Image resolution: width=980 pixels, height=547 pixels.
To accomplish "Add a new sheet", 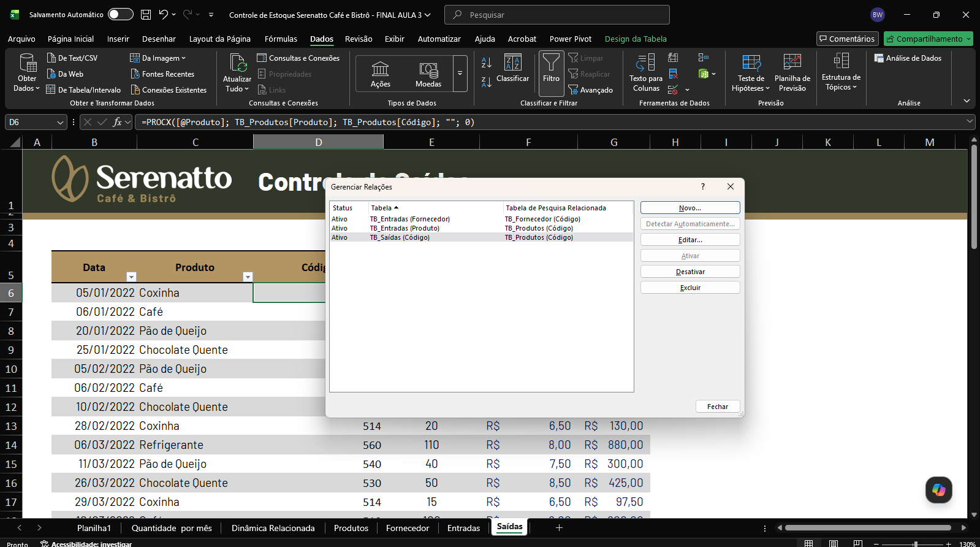I will point(559,527).
